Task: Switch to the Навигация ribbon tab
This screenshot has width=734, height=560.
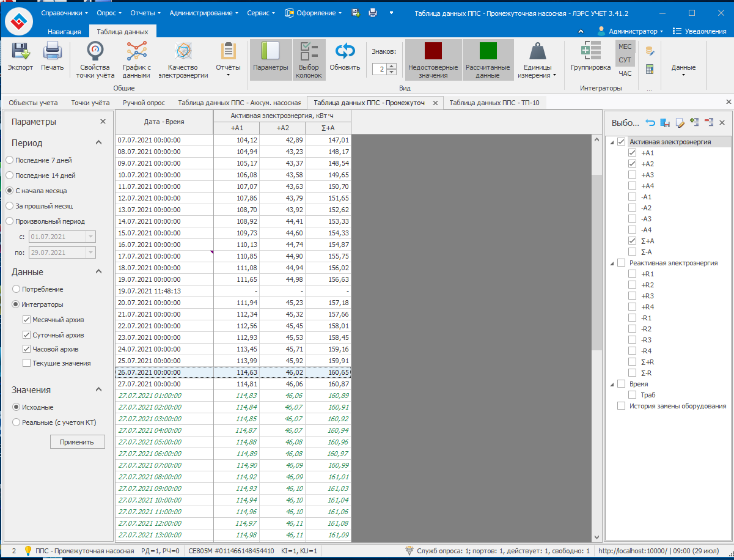Action: pos(64,31)
